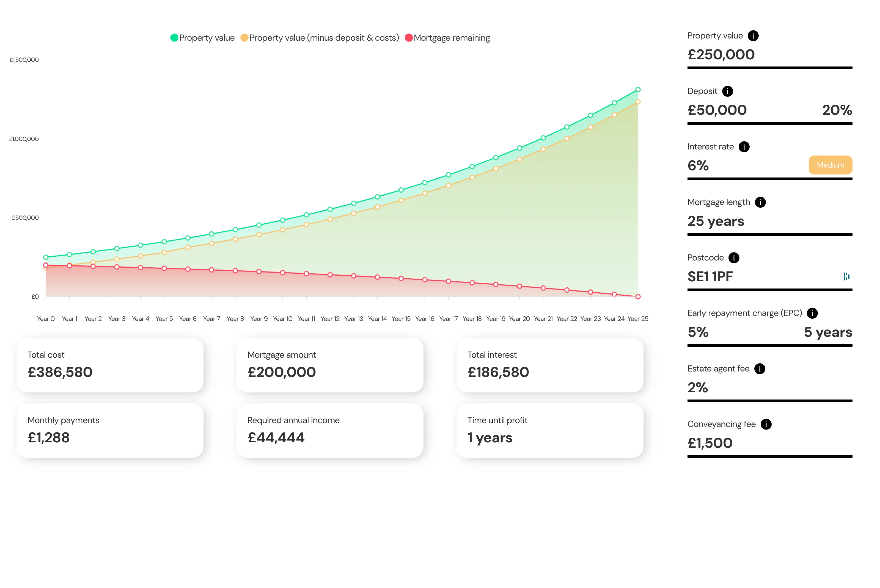880x588 pixels.
Task: Click the Medium interest rate badge
Action: click(x=830, y=165)
